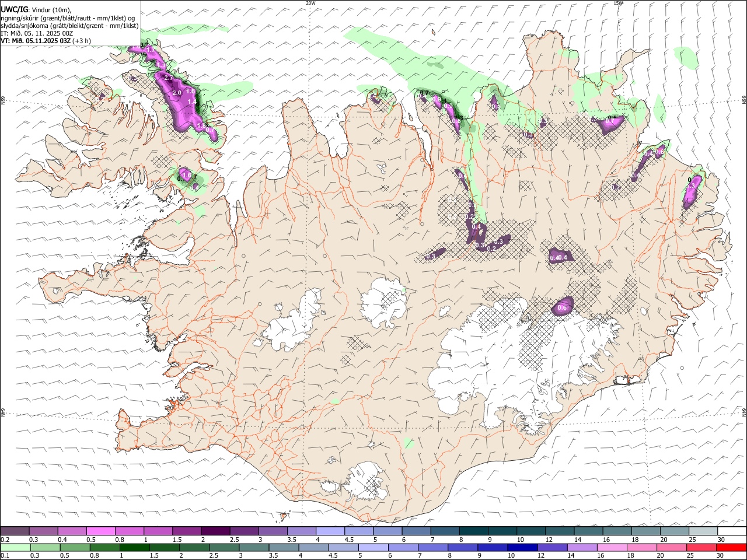Click the '2.0' precipitation value on the map
Screen dimensions: 747x560
177,93
